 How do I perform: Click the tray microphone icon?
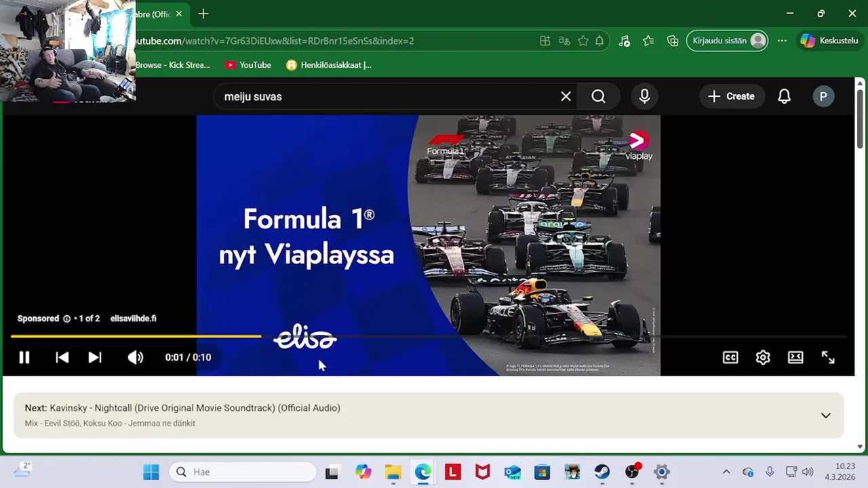pos(770,472)
